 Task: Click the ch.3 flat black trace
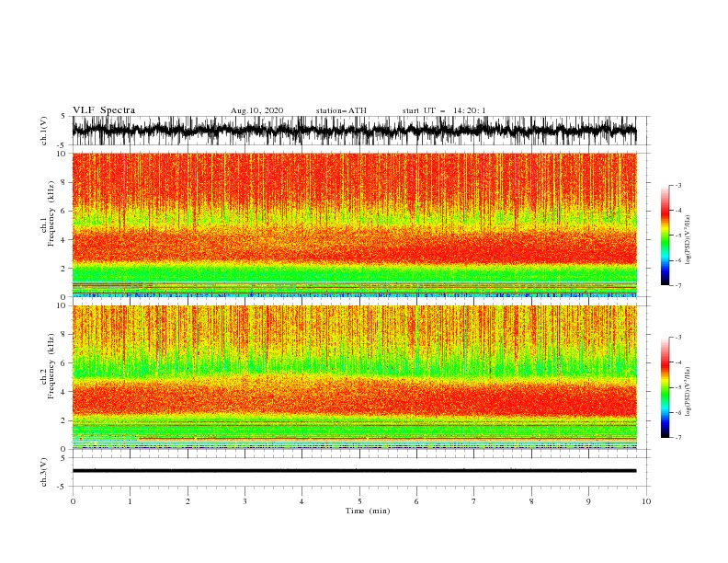[354, 471]
